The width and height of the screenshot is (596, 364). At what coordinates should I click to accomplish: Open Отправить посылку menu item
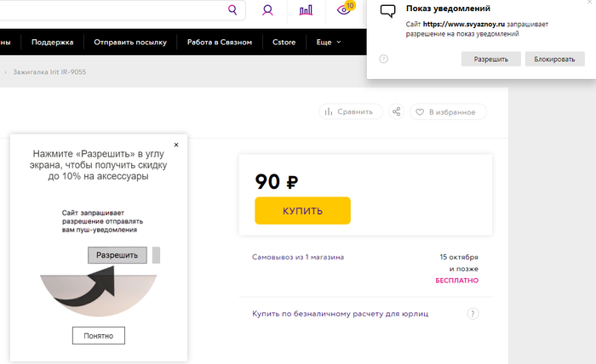click(x=130, y=42)
